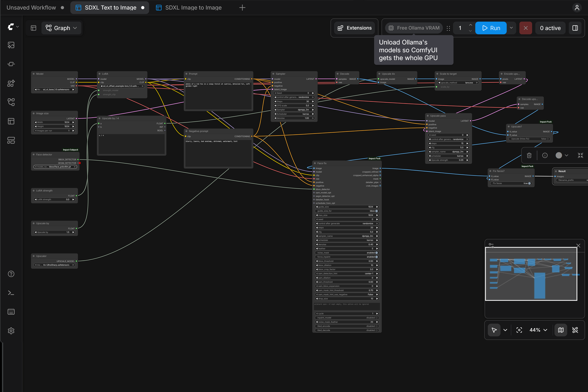Delete the selected node with trash icon
This screenshot has width=588, height=392.
click(529, 155)
